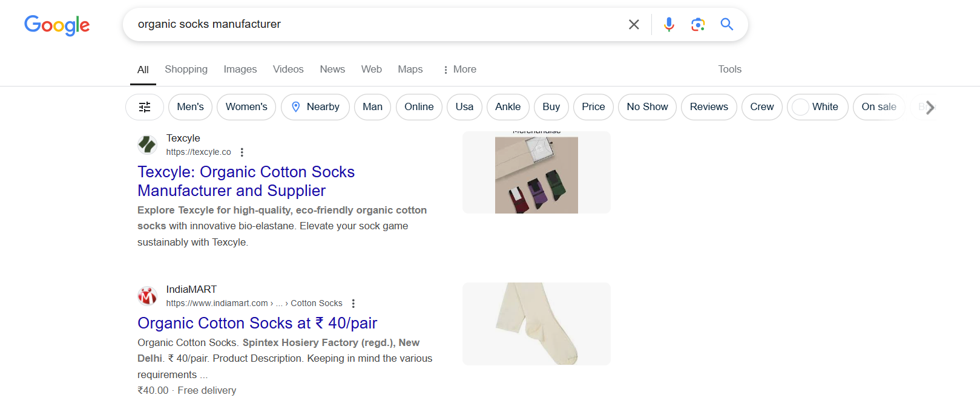The height and width of the screenshot is (418, 980).
Task: Open Organic Cotton Socks at ₹ 40/pair link
Action: (x=257, y=323)
